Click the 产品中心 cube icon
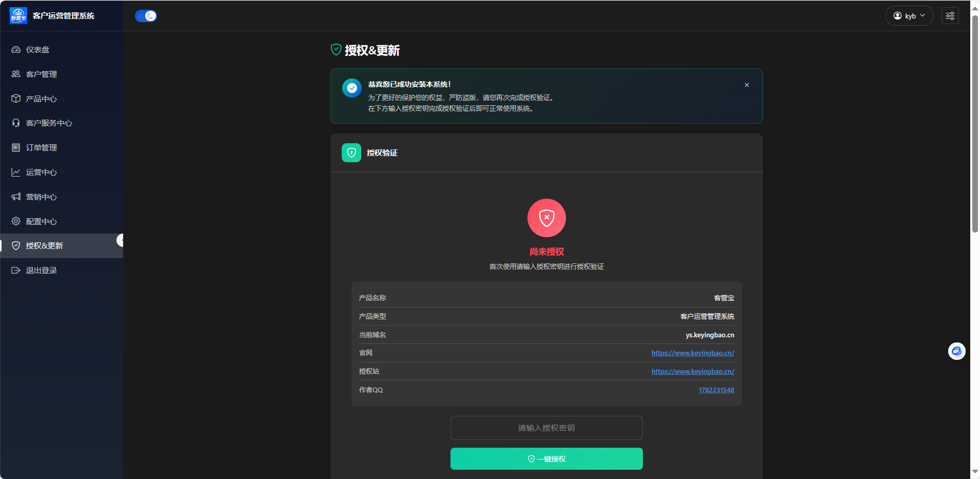 point(16,99)
